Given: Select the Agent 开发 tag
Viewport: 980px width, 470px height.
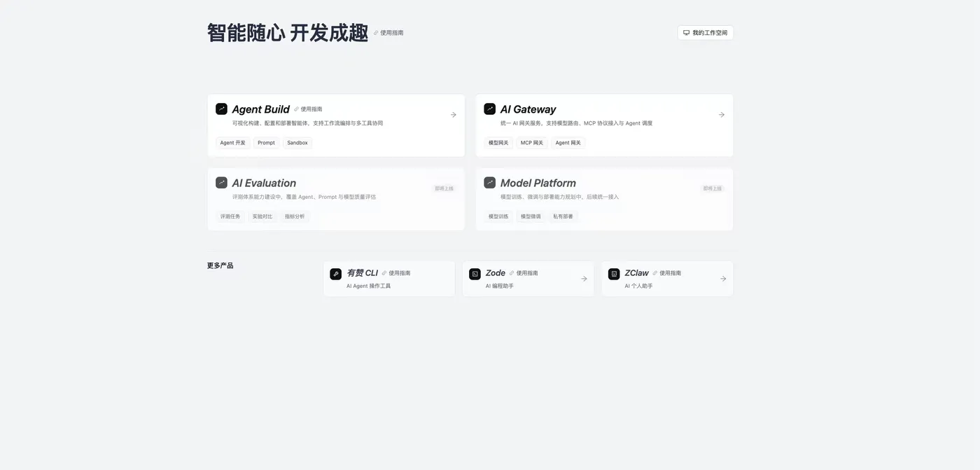Looking at the screenshot, I should [233, 143].
